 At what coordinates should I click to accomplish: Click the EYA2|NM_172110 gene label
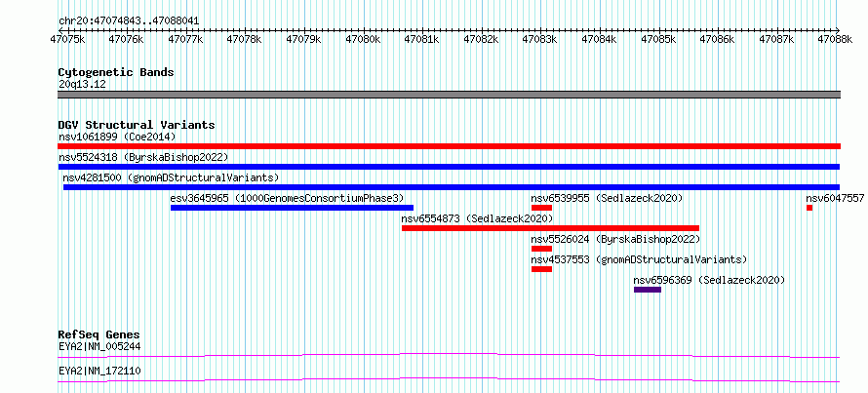99,371
